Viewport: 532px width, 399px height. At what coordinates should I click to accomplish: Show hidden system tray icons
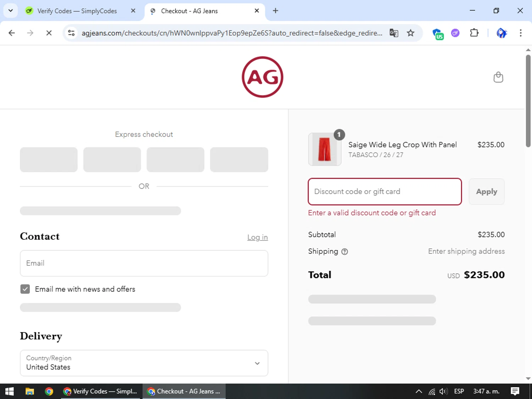point(419,391)
